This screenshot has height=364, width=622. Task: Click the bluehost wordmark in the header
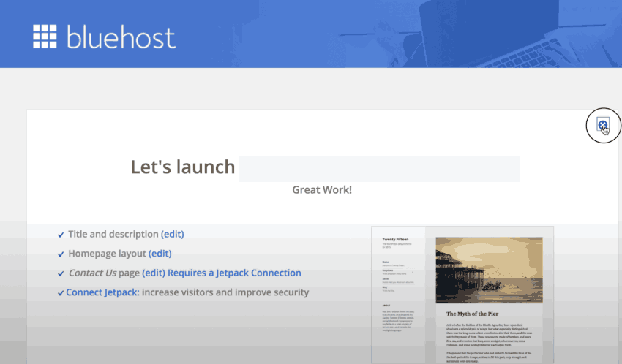click(x=121, y=37)
